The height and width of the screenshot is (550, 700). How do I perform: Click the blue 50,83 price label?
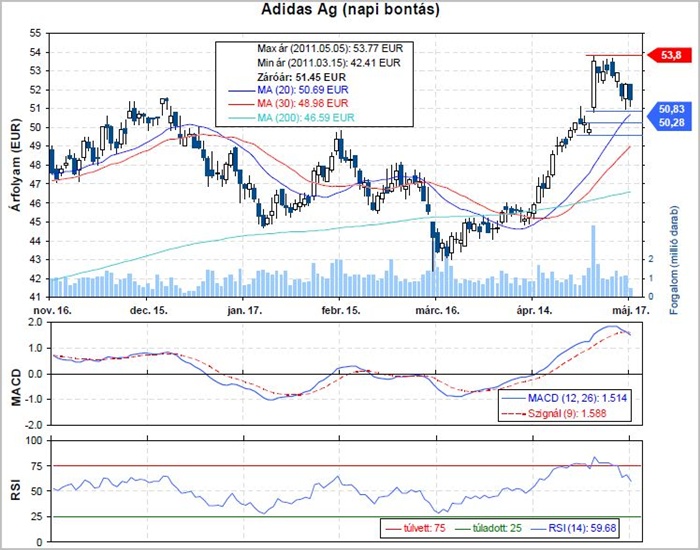671,109
